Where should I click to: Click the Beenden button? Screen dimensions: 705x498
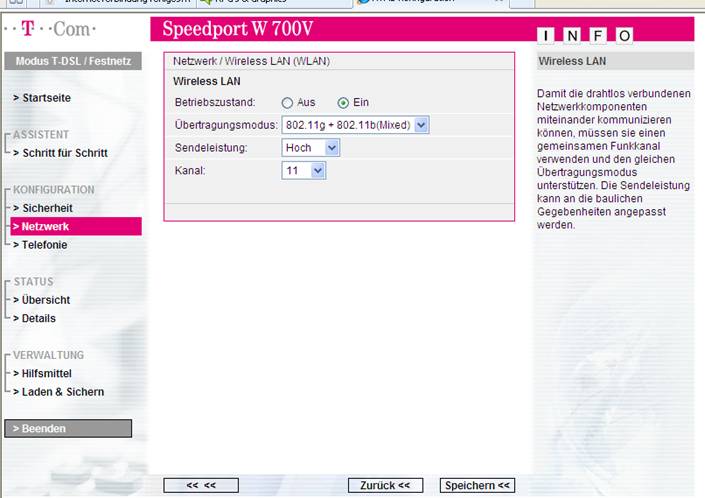tap(68, 428)
